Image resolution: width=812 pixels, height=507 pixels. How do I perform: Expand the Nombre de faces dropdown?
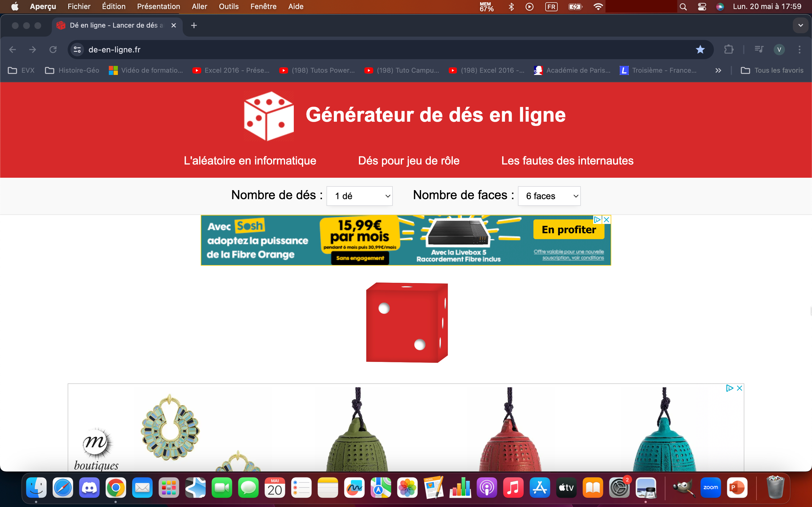click(x=549, y=196)
